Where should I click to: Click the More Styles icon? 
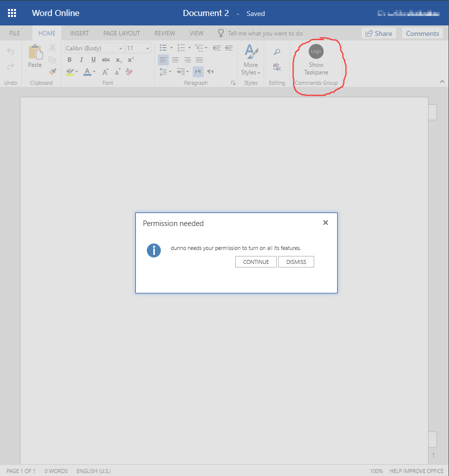pos(251,51)
